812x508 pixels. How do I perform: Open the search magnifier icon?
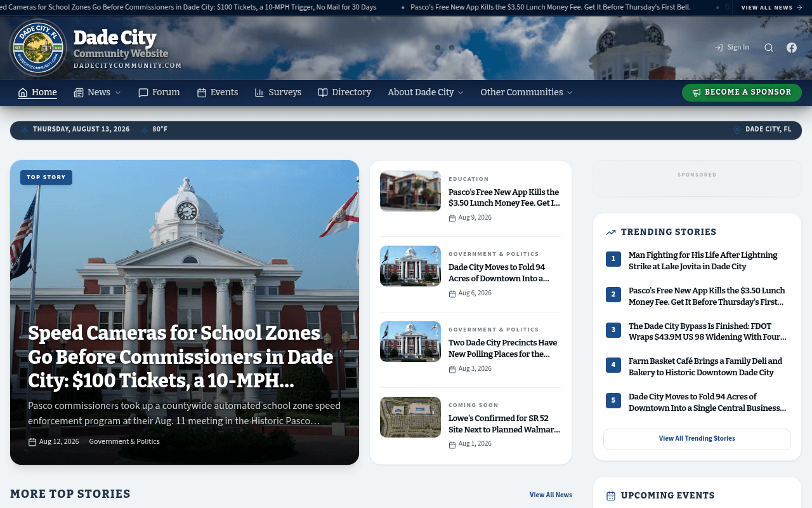[769, 48]
